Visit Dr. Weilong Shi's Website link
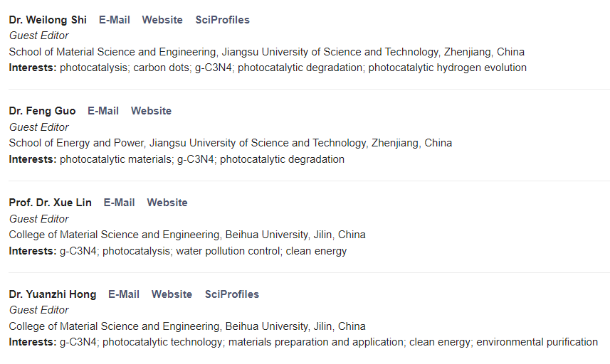Viewport: 610px width, 364px height. coord(162,20)
